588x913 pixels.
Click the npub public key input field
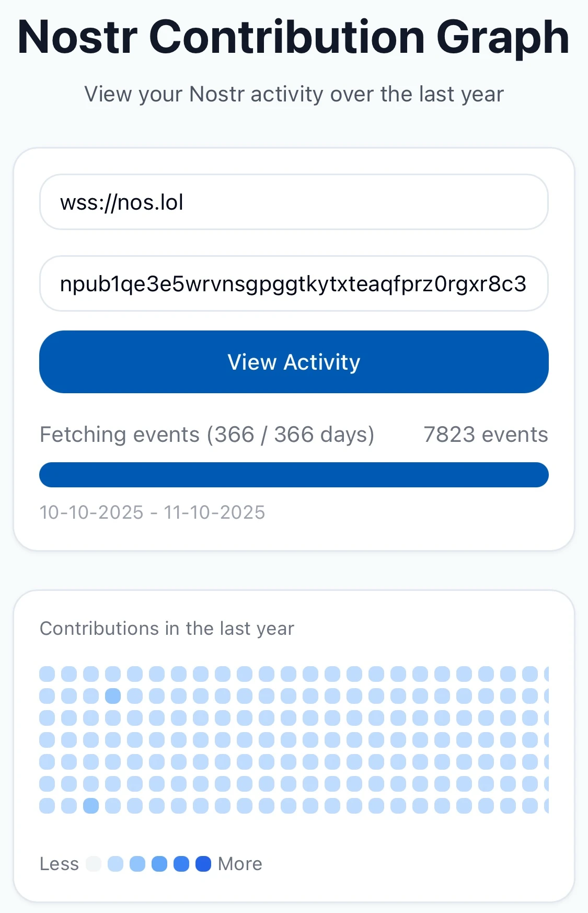point(294,284)
